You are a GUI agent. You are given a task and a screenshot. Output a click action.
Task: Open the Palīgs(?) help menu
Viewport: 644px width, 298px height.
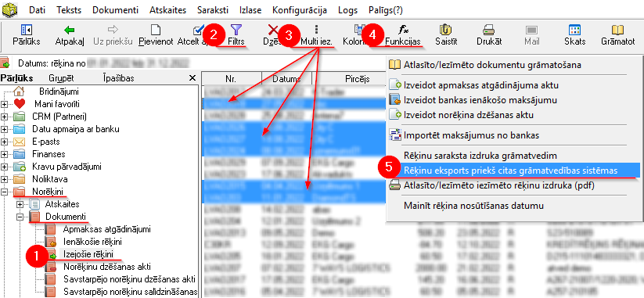(x=386, y=10)
